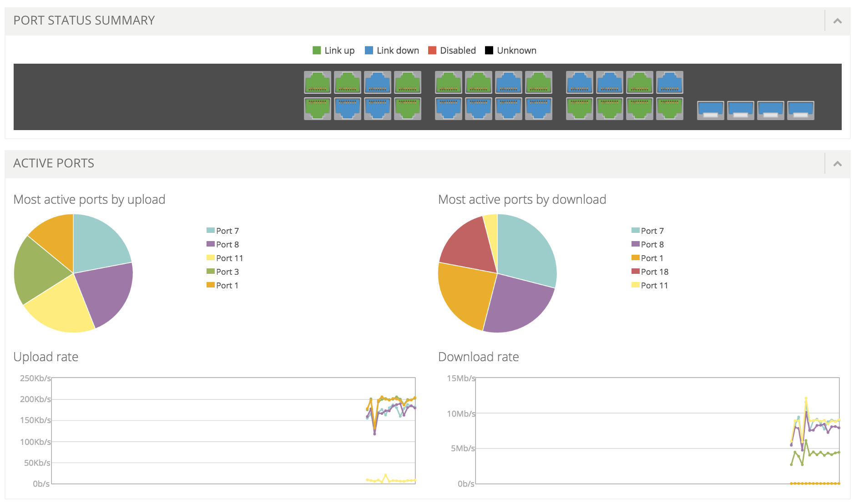Select fourth bottom-row blue port in middle group
The width and height of the screenshot is (859, 504).
[x=539, y=109]
